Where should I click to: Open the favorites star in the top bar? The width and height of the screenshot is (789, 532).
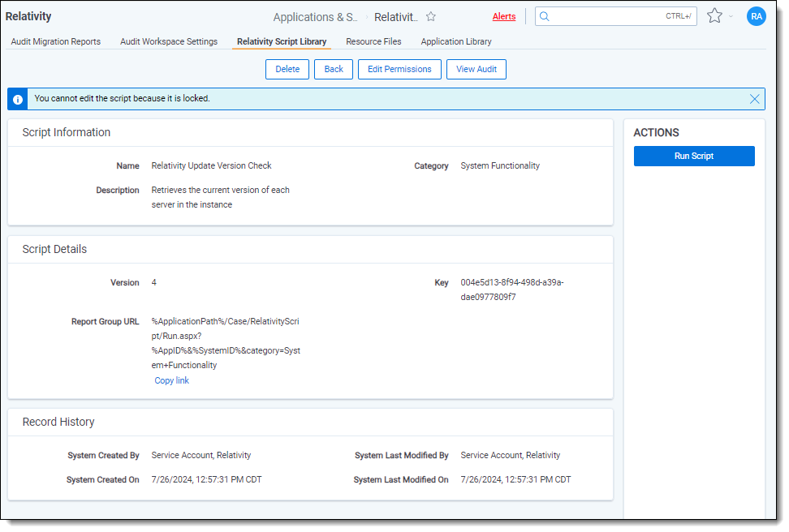(x=714, y=16)
